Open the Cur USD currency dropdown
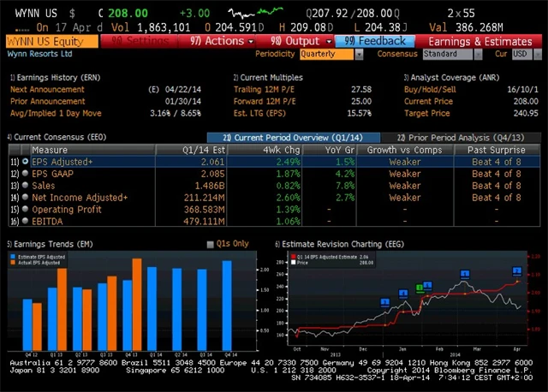The height and width of the screenshot is (392, 548). (x=521, y=54)
